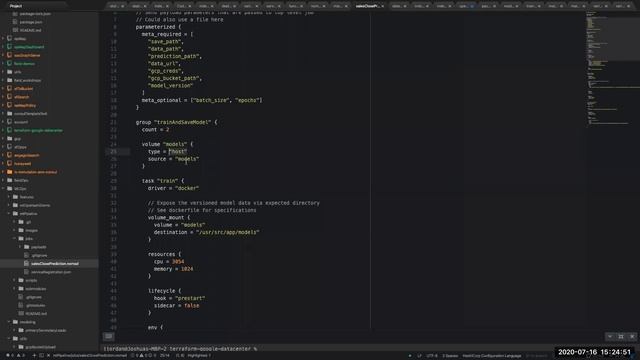Click the folder icon of the jobs folder
The height and width of the screenshot is (360, 640).
click(21, 238)
